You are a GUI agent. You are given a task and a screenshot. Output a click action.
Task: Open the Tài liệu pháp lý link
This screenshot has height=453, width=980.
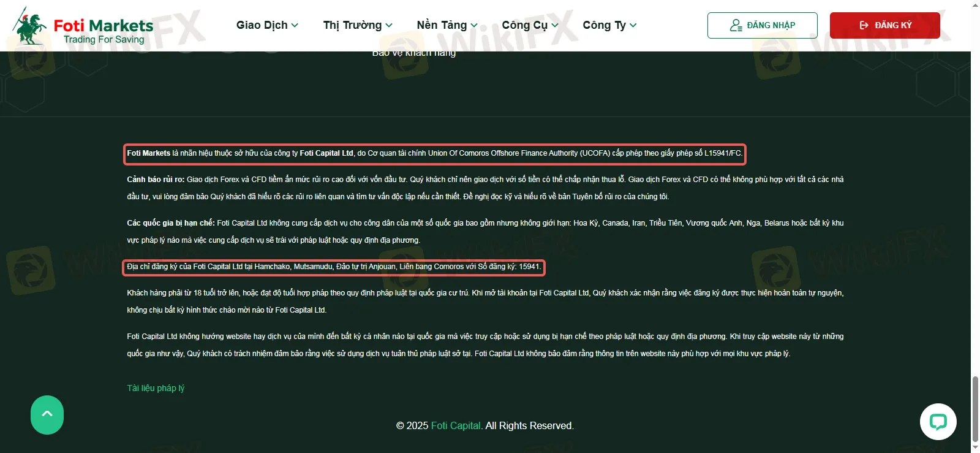coord(156,388)
